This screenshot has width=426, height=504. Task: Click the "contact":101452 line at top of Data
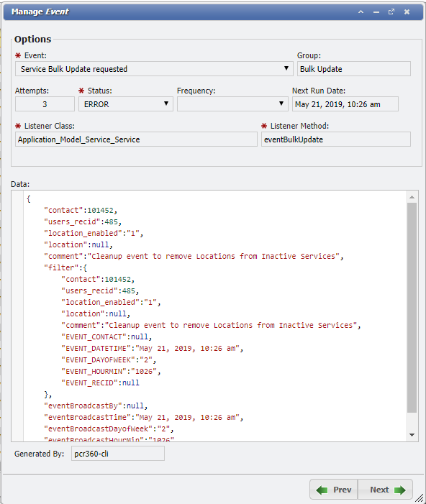81,210
